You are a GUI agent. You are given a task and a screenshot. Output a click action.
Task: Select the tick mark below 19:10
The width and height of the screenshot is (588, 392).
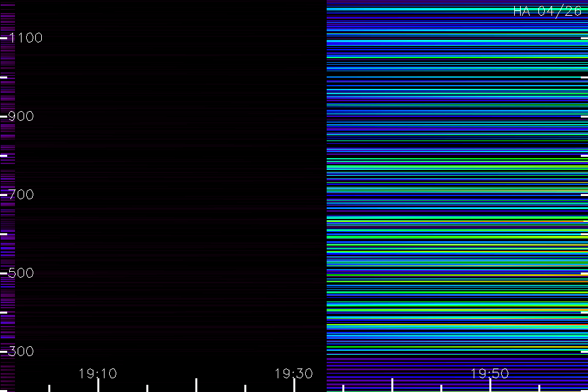tap(98, 385)
